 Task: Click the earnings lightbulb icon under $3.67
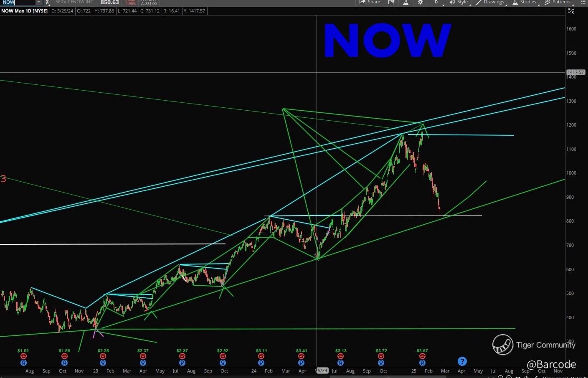coord(422,363)
